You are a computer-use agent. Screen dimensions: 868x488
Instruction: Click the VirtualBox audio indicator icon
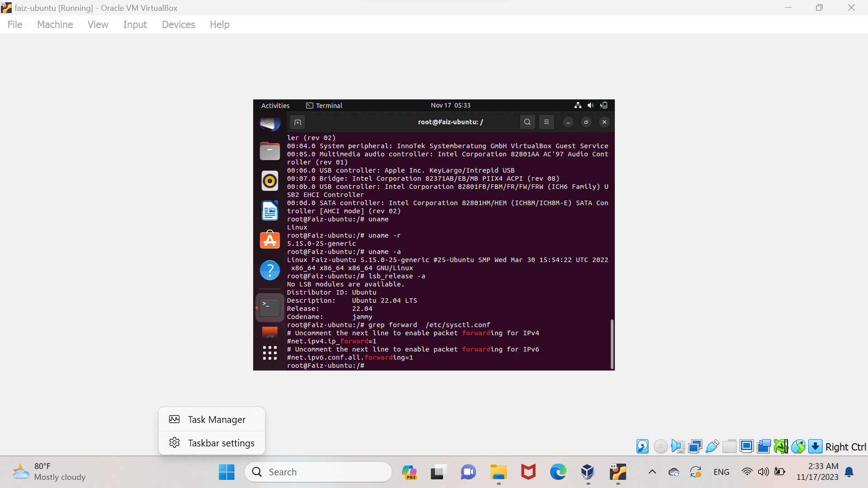[x=678, y=446]
